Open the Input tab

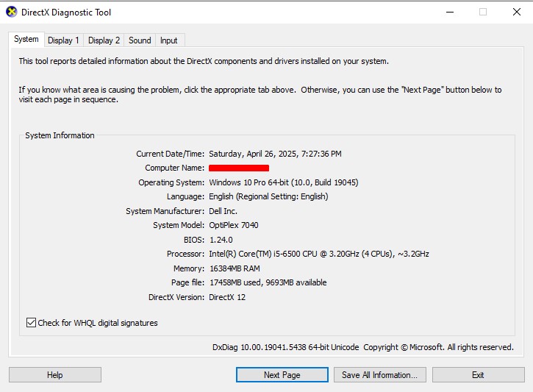tap(169, 40)
